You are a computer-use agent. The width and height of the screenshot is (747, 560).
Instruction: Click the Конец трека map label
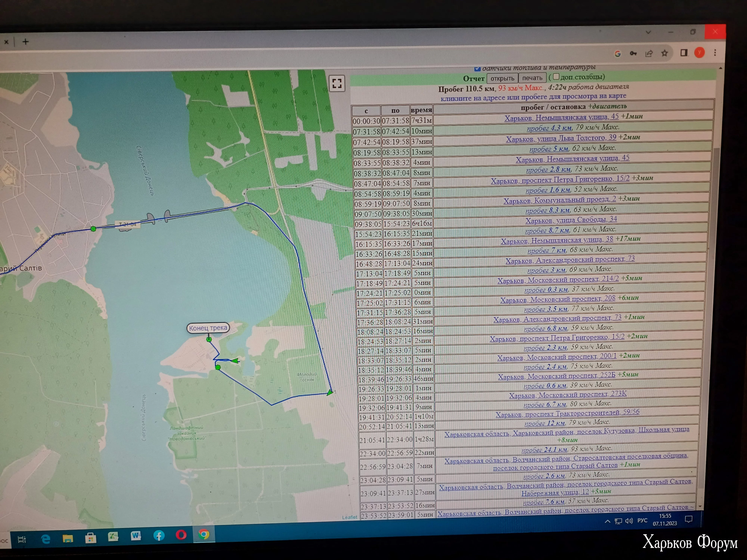(x=208, y=328)
